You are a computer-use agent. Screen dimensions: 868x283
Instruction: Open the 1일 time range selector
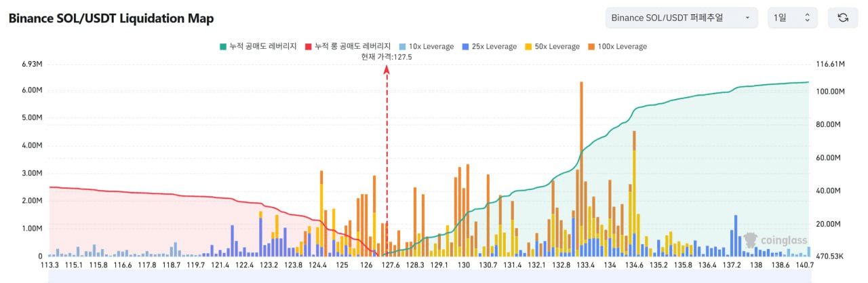click(792, 18)
